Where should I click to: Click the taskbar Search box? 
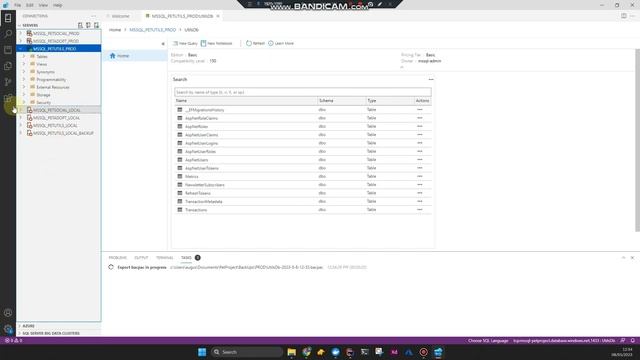(247, 352)
